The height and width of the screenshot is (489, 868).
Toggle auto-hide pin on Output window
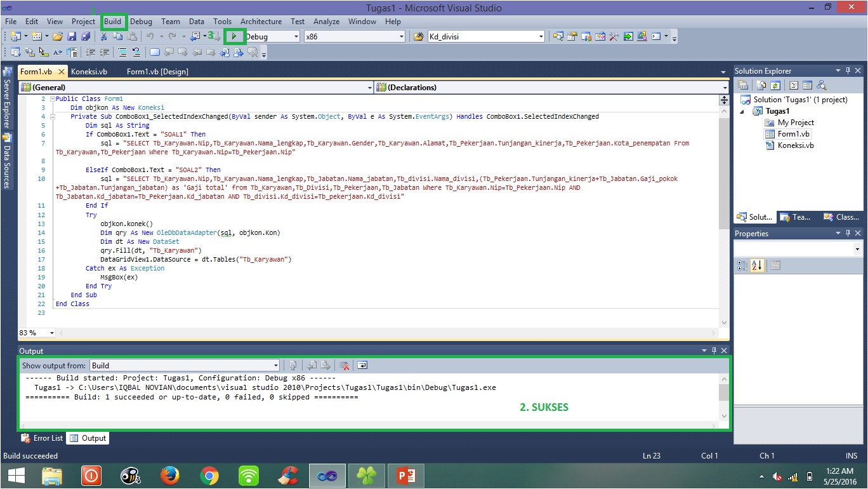click(x=713, y=350)
